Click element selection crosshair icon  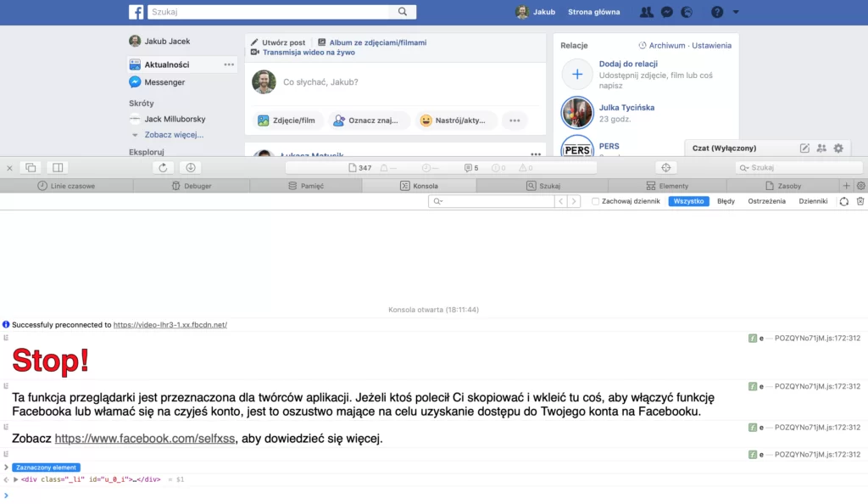tap(666, 168)
